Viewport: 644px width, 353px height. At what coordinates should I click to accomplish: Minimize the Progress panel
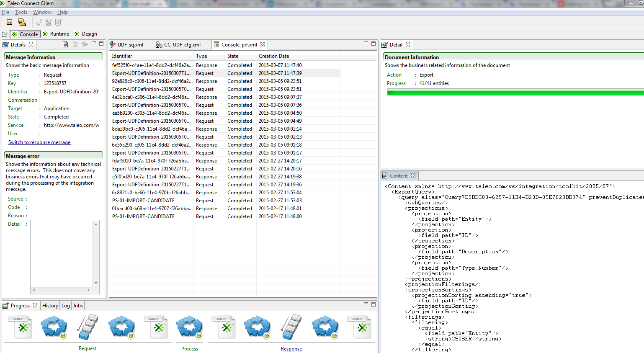(x=366, y=304)
